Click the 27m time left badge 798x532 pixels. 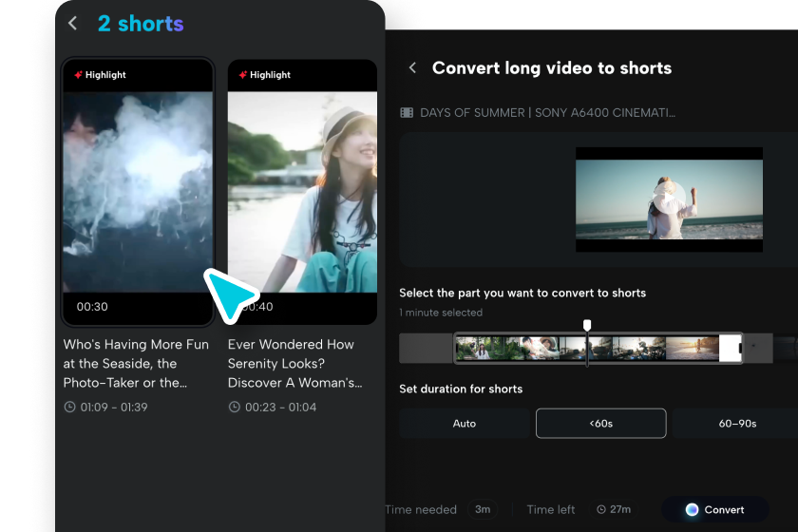[614, 509]
